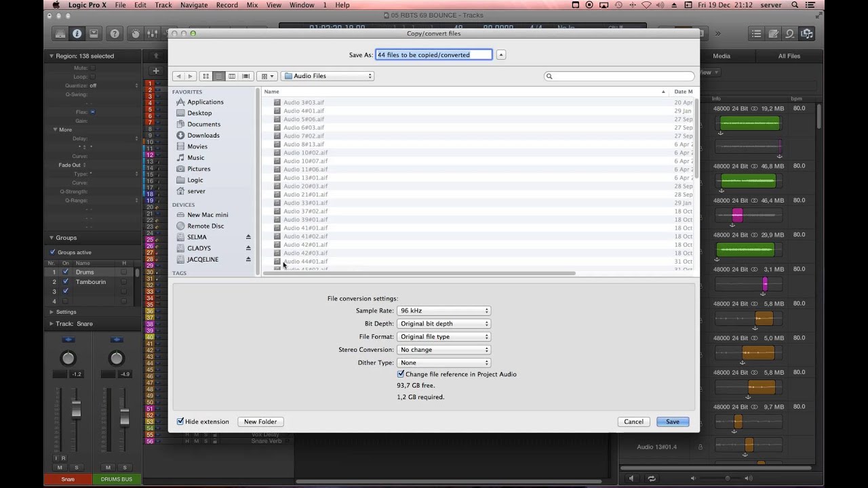
Task: Toggle the Inspector info button
Action: point(77,33)
